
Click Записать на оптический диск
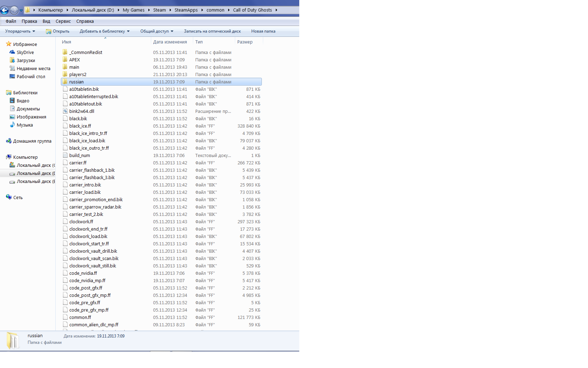tap(212, 31)
